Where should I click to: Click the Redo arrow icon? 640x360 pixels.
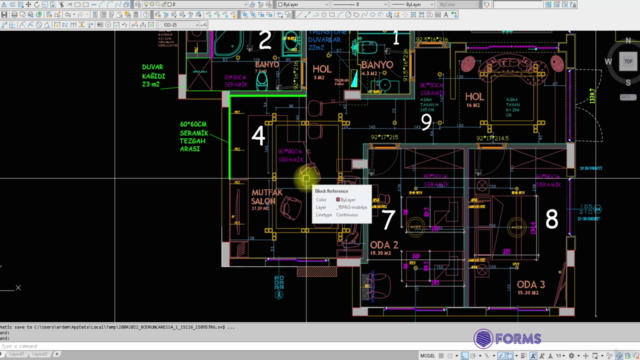(81, 15)
